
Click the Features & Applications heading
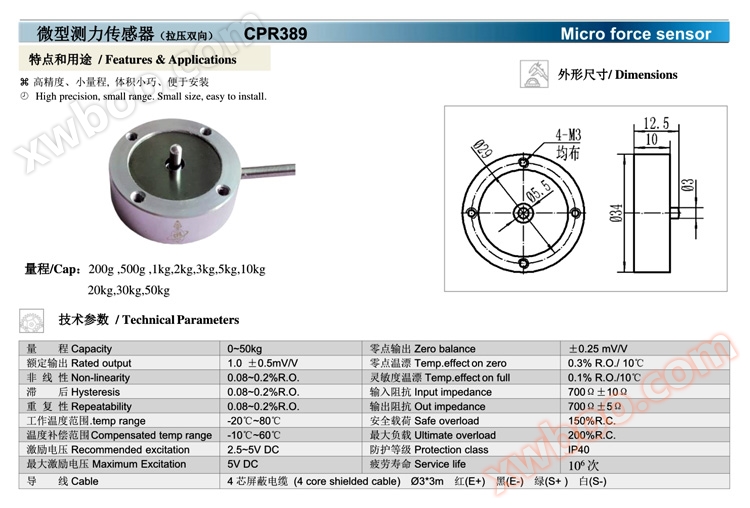(x=132, y=60)
